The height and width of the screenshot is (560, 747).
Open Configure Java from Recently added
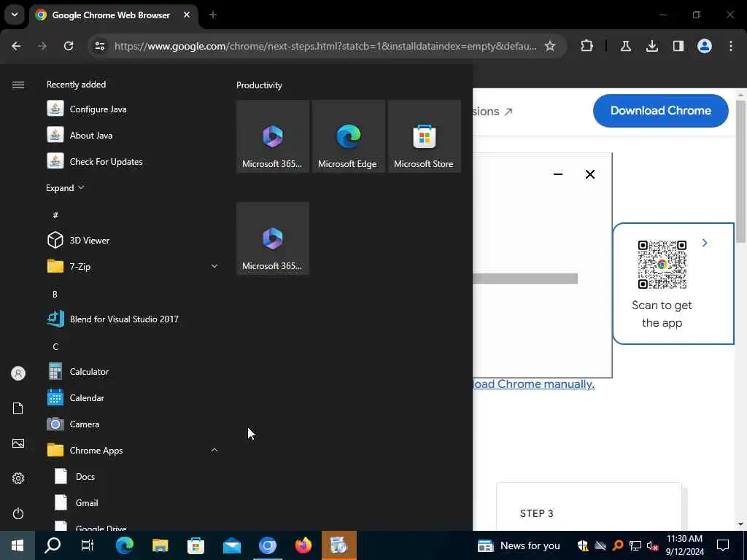pyautogui.click(x=132, y=109)
